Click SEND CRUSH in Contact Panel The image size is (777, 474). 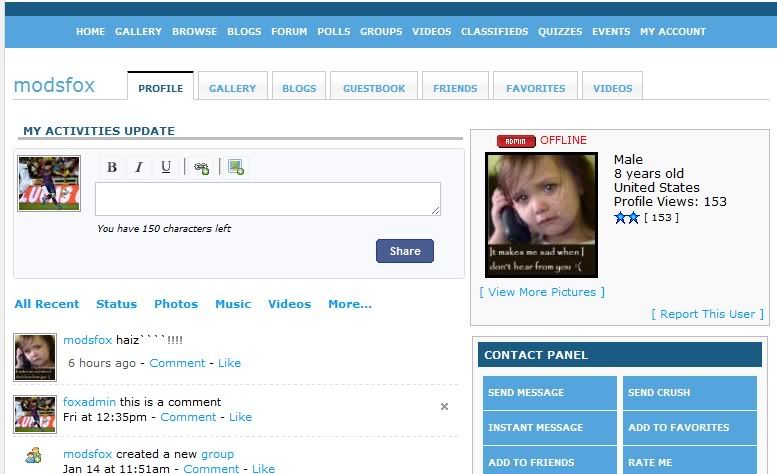(x=690, y=393)
